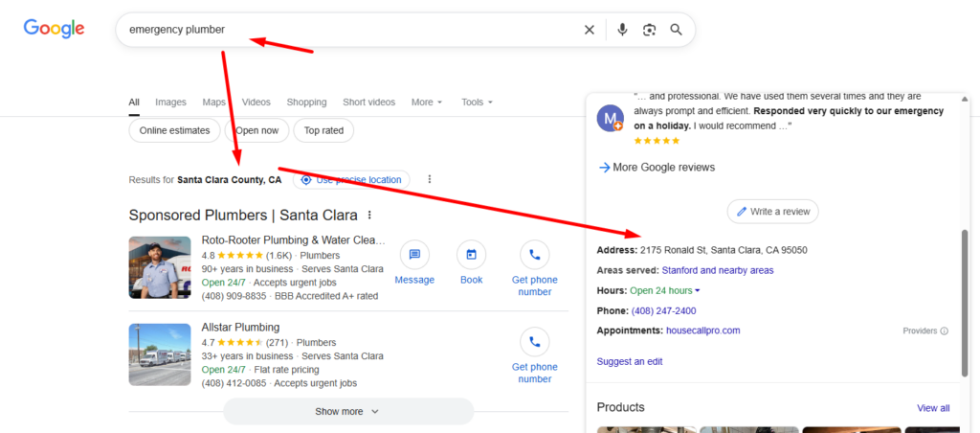
Task: Open the Google logo homepage
Action: click(x=55, y=29)
